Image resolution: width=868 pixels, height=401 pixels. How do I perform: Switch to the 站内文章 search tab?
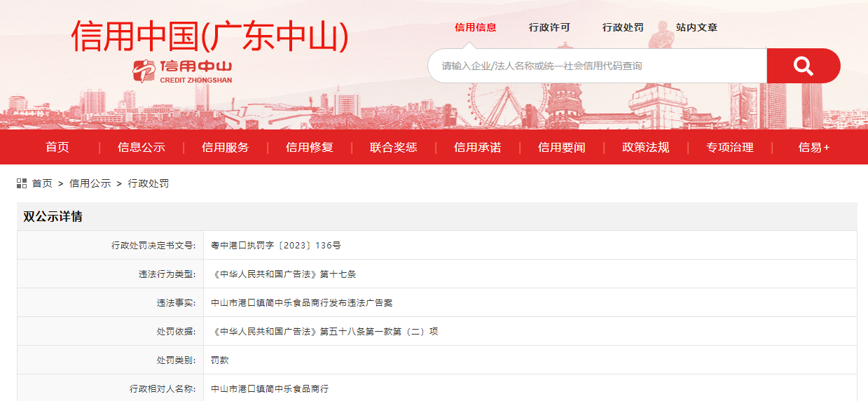pyautogui.click(x=696, y=28)
